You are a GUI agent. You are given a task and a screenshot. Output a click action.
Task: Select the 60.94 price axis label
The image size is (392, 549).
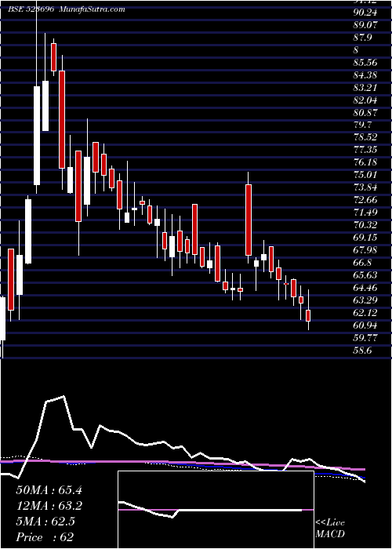pos(365,325)
